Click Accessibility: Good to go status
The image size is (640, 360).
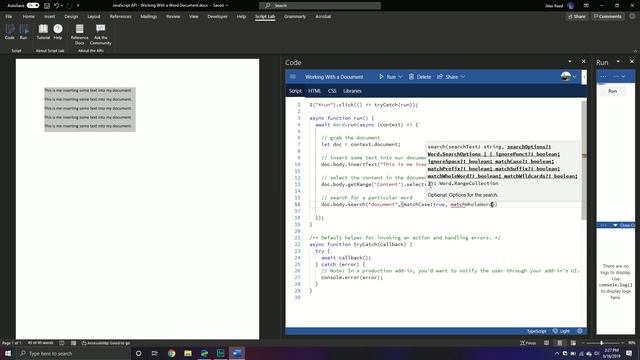tap(106, 343)
